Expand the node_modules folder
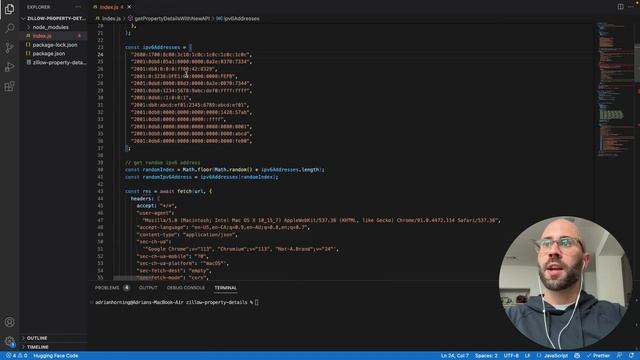Viewport: 640px width, 360px height. click(x=51, y=27)
